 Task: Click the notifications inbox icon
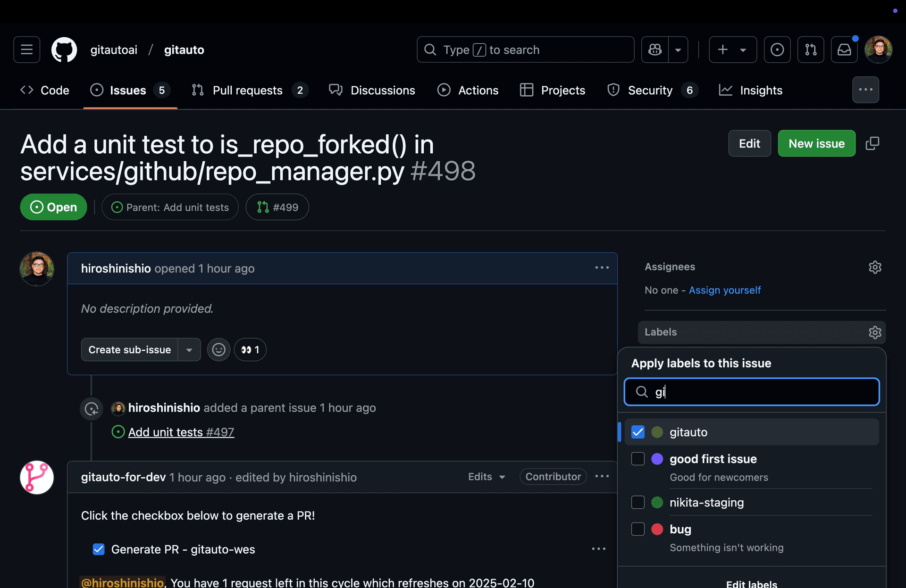click(x=844, y=50)
